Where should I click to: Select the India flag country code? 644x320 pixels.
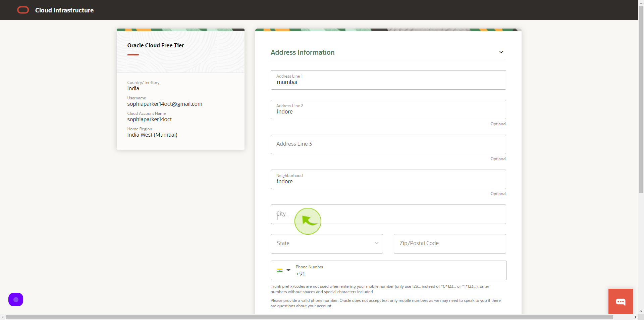[280, 270]
